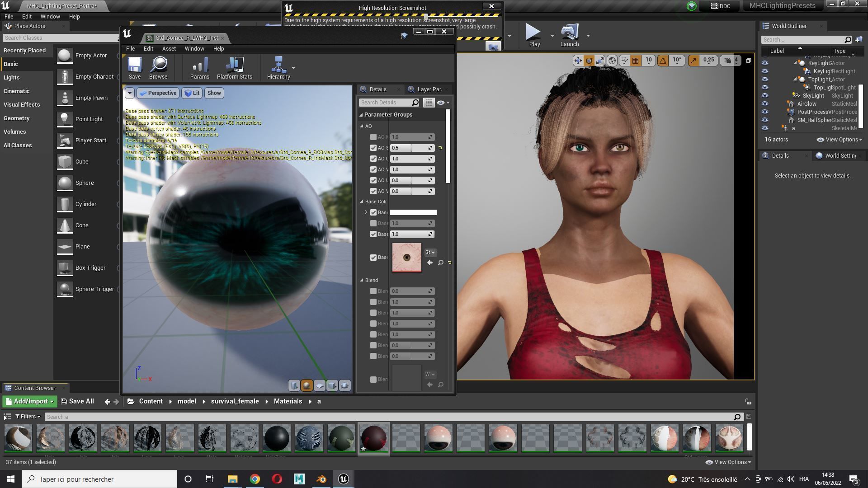Open Hierarchy button in toolbar
Screen dimensions: 868x488
tap(278, 68)
